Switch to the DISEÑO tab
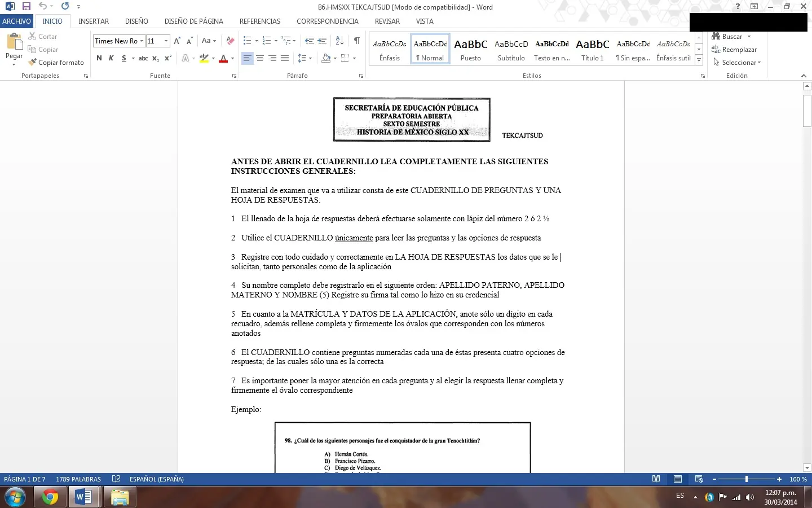Screen dimensions: 812x508 136,21
